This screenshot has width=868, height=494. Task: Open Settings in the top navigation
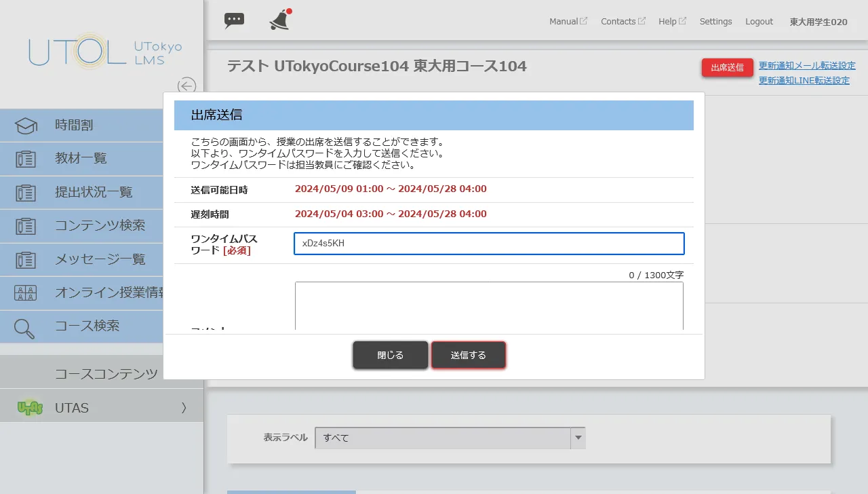[x=715, y=21]
